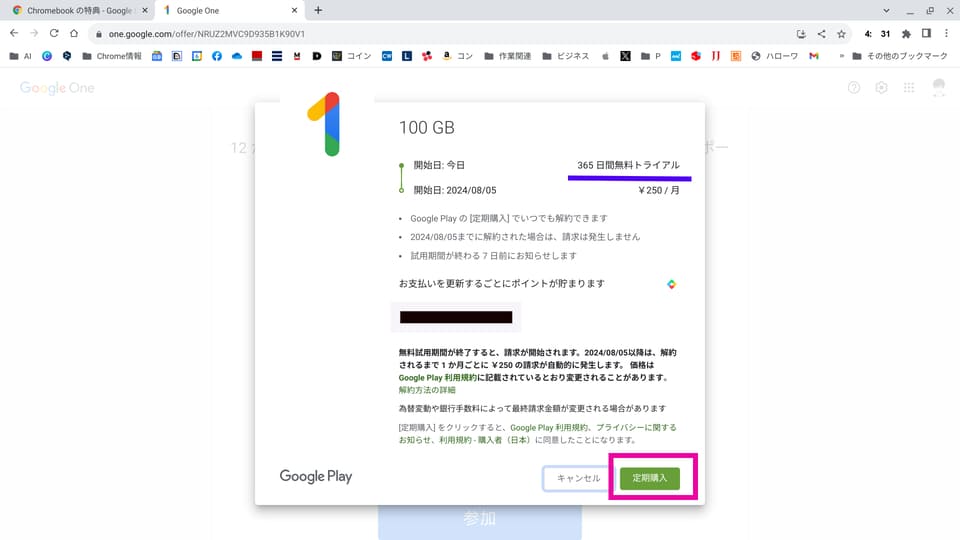Viewport: 960px width, 540px height.
Task: Open the red JJ bookmark
Action: [716, 56]
